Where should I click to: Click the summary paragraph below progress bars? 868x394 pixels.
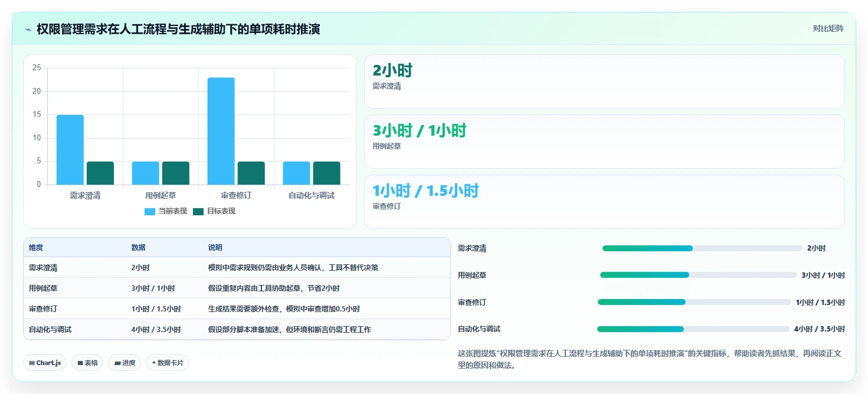(x=650, y=359)
